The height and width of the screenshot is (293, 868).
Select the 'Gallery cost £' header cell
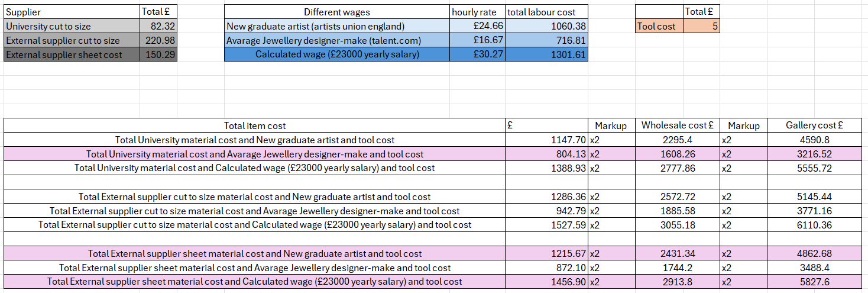pos(814,125)
